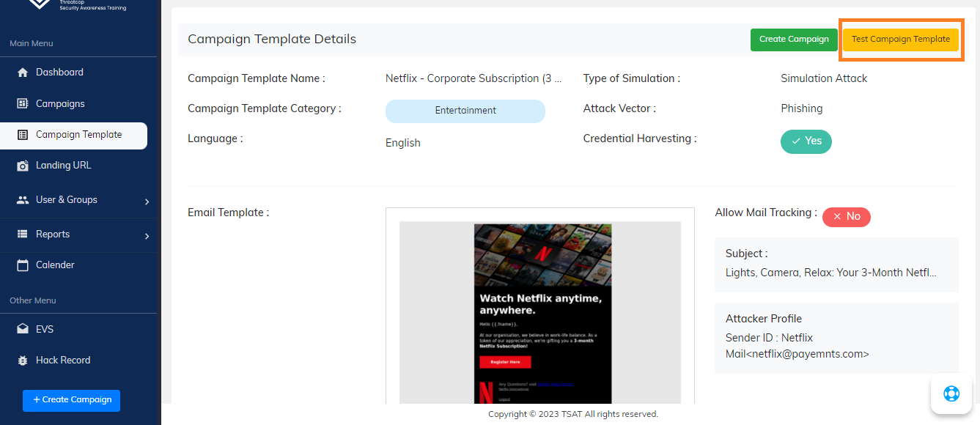The image size is (980, 425).
Task: Open the help lifebuoy widget
Action: pyautogui.click(x=951, y=393)
